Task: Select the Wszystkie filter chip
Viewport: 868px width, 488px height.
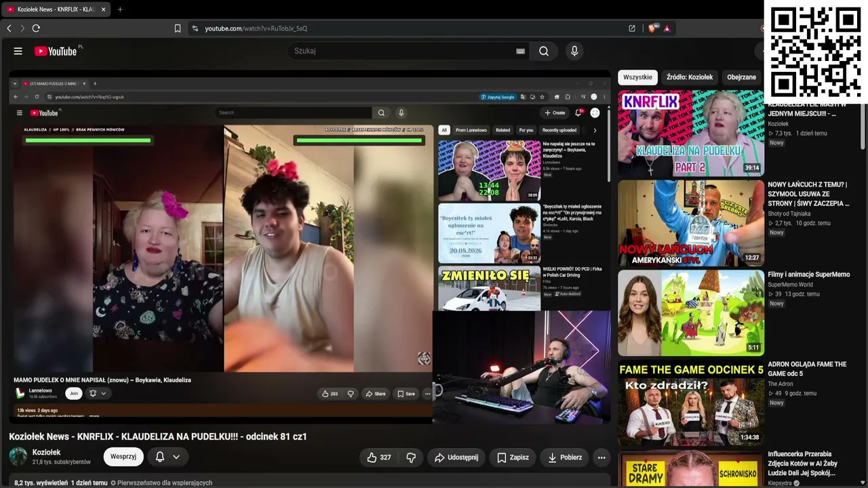Action: tap(637, 77)
